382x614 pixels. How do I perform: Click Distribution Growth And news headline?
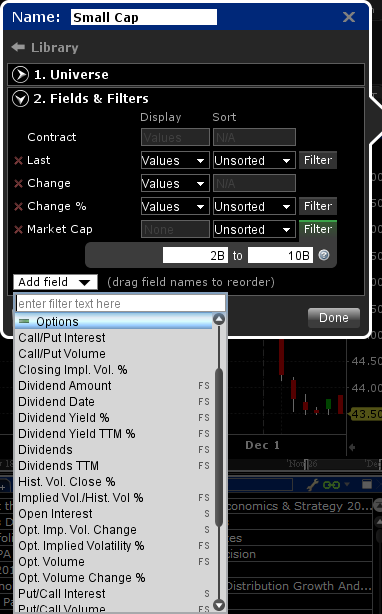click(299, 586)
